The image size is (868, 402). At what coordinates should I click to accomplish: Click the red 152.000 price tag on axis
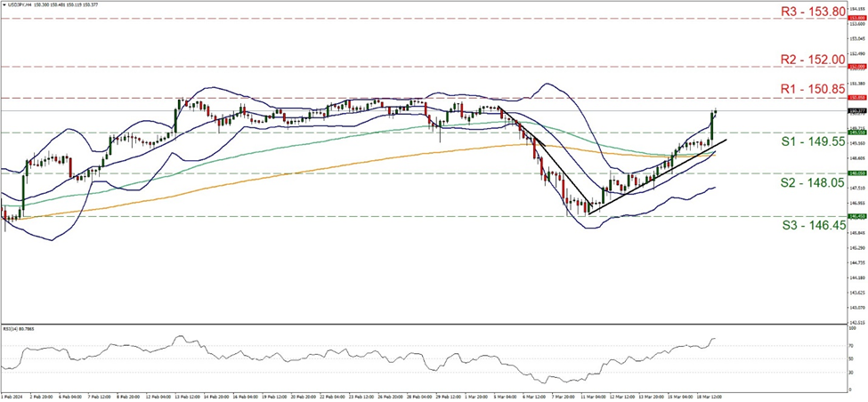(854, 67)
